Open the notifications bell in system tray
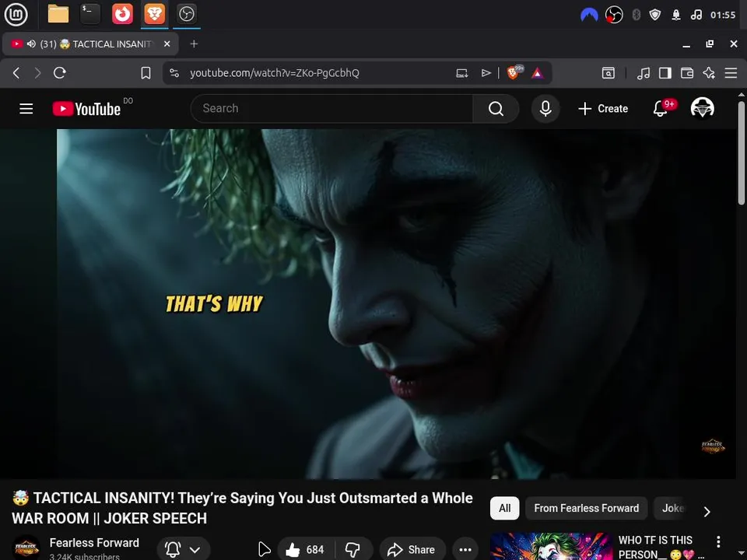 coord(676,15)
